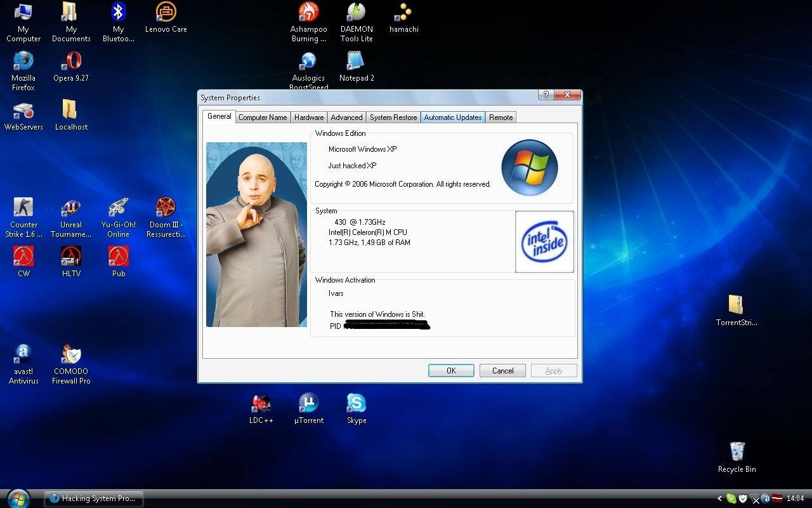Select the WebServers desktop icon

click(x=23, y=116)
